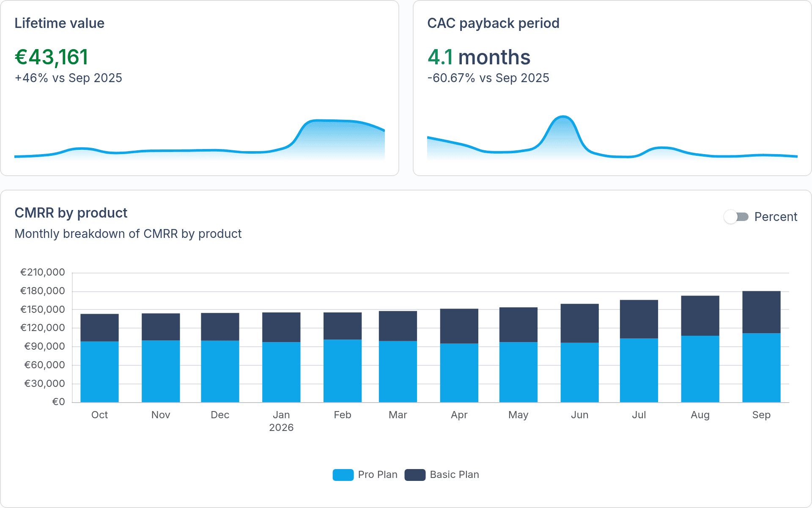
Task: Click the Jul Basic Plan bar segment
Action: pos(639,319)
